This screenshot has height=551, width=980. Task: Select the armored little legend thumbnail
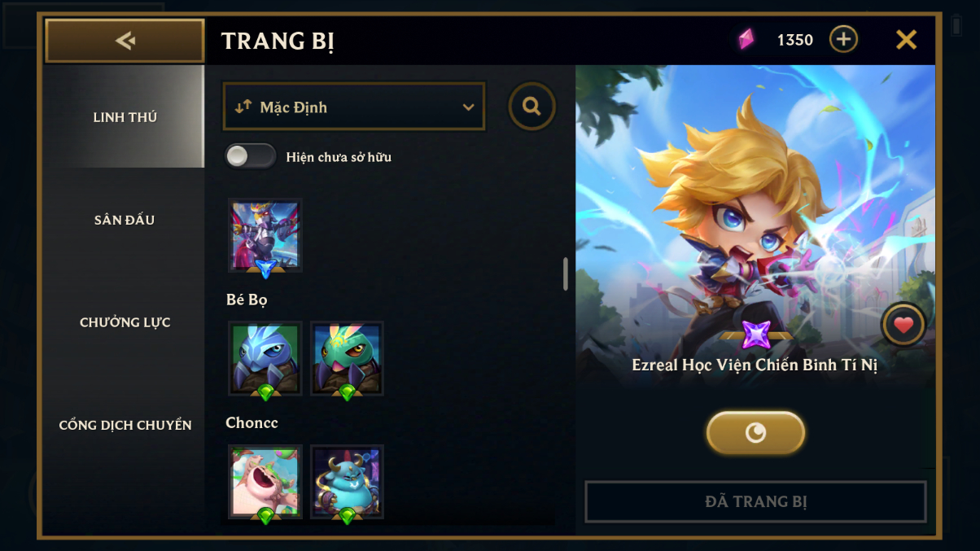point(265,236)
